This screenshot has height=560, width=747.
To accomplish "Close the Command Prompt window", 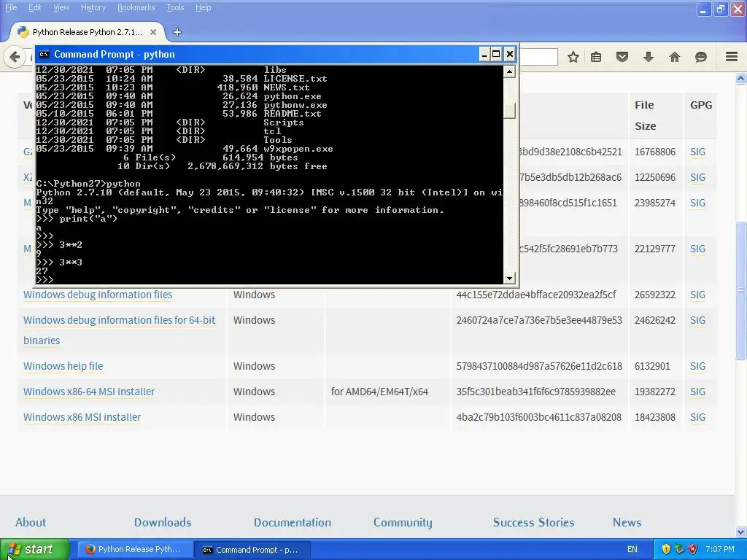I will point(510,54).
